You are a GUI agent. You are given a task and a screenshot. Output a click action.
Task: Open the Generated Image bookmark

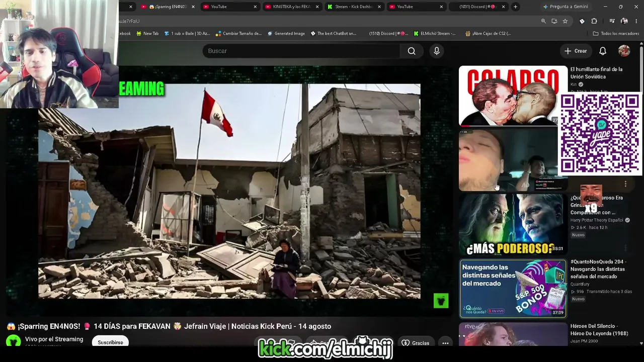coord(286,34)
